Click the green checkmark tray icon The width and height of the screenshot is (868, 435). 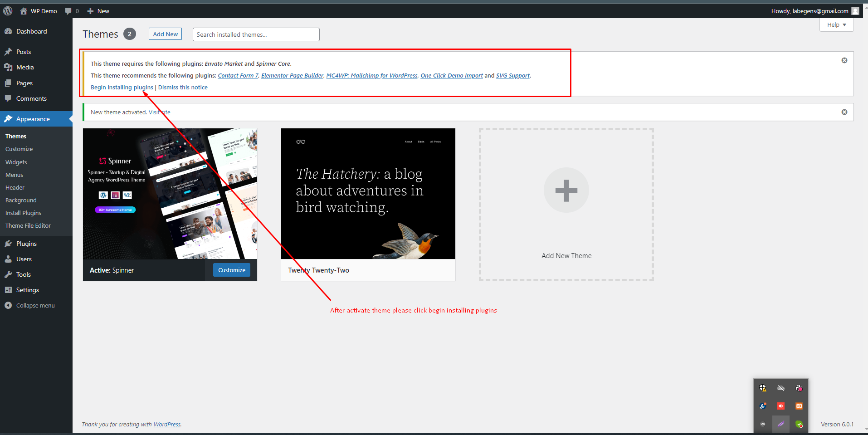(x=799, y=424)
